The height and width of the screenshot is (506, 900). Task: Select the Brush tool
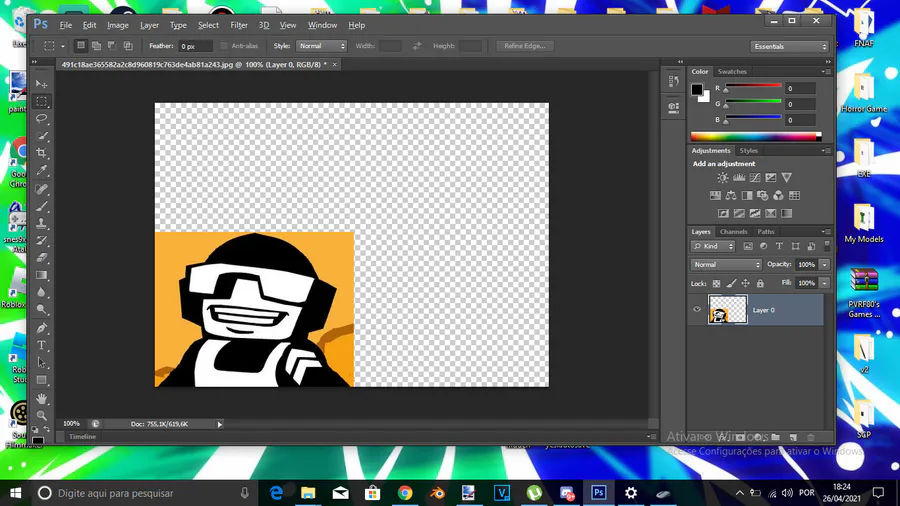coord(41,206)
